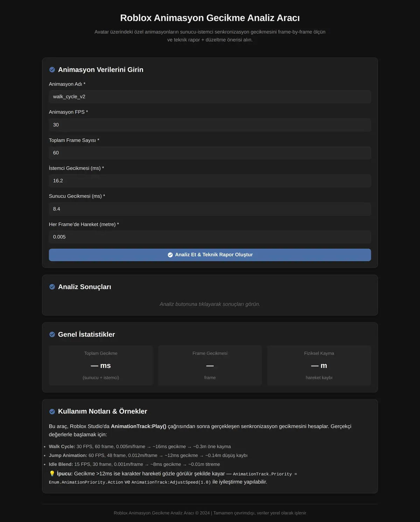
Task: Select the Fiziksel Kayma statistic card
Action: coord(319,365)
